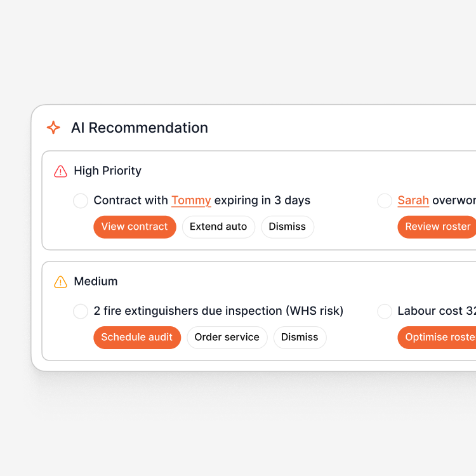476x476 pixels.
Task: Click the AI Recommendation panel title
Action: (140, 128)
